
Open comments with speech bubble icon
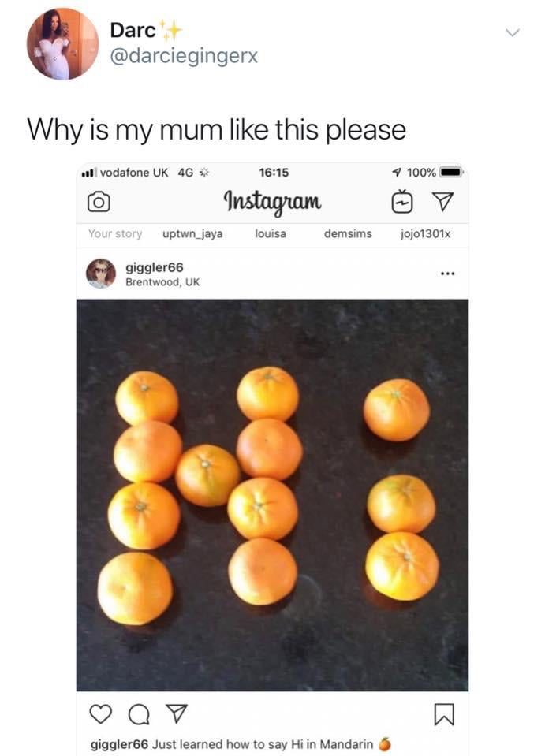click(x=139, y=714)
